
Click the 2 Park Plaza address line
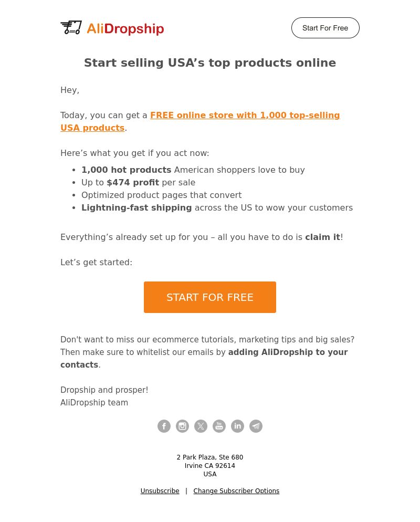tap(209, 457)
